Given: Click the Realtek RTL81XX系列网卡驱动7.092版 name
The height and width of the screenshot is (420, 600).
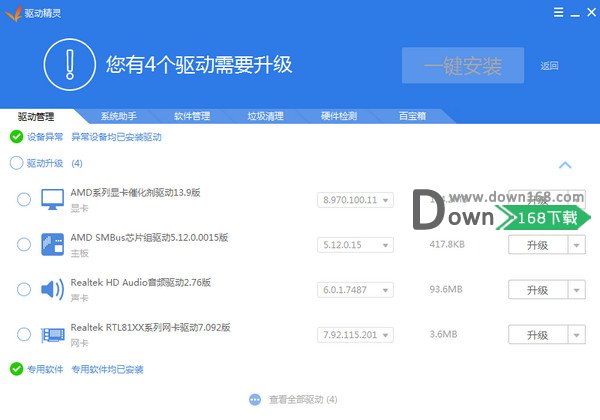Looking at the screenshot, I should pyautogui.click(x=150, y=327).
